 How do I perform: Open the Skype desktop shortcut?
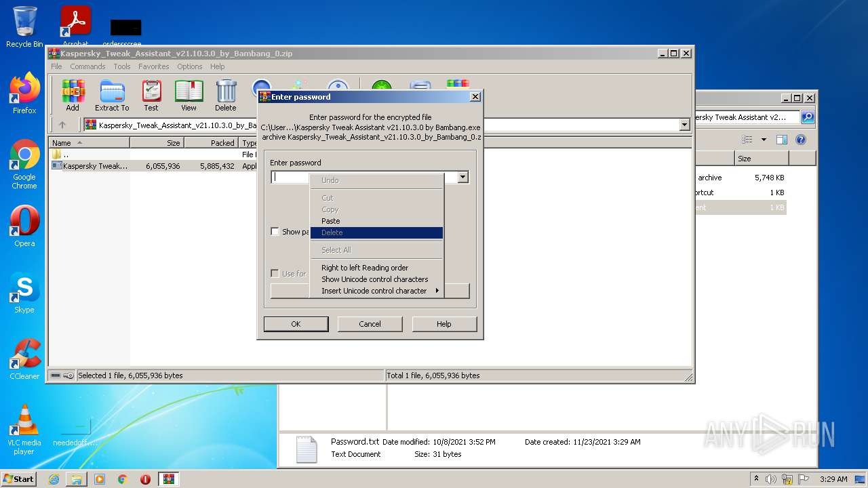point(24,293)
